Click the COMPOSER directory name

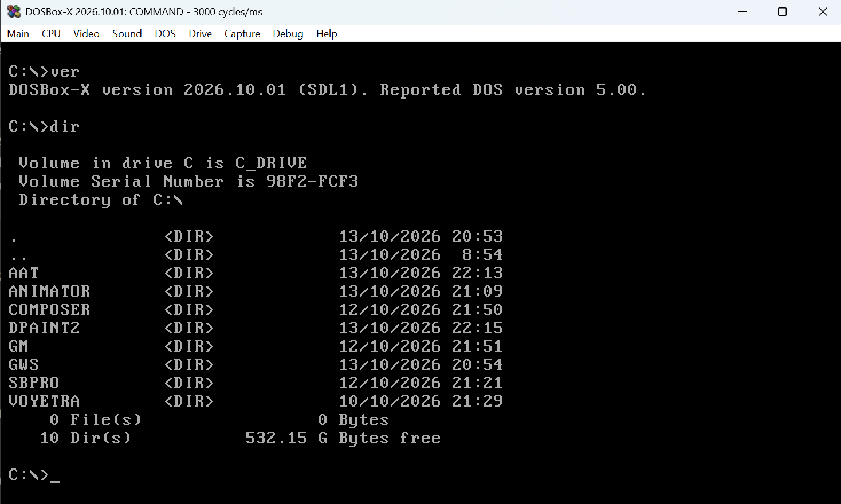[50, 310]
